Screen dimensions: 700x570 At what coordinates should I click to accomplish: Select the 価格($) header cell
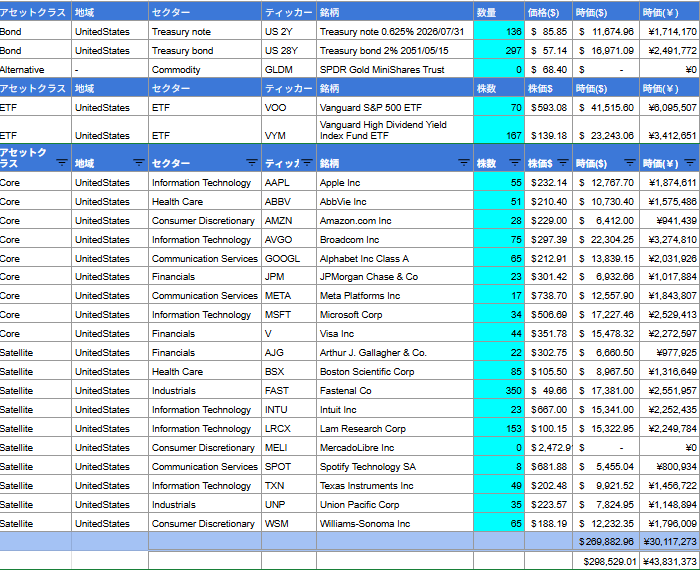[548, 12]
